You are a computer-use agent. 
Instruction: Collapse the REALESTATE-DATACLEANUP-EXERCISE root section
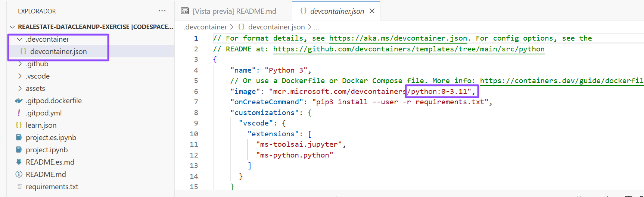[x=12, y=27]
